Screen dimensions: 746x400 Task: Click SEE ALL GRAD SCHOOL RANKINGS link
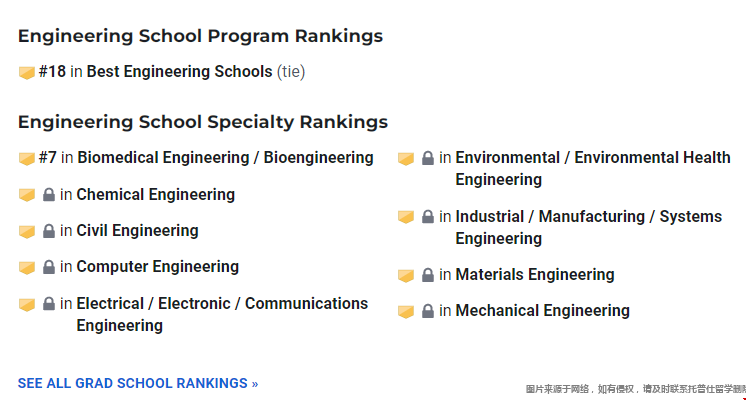pyautogui.click(x=138, y=383)
